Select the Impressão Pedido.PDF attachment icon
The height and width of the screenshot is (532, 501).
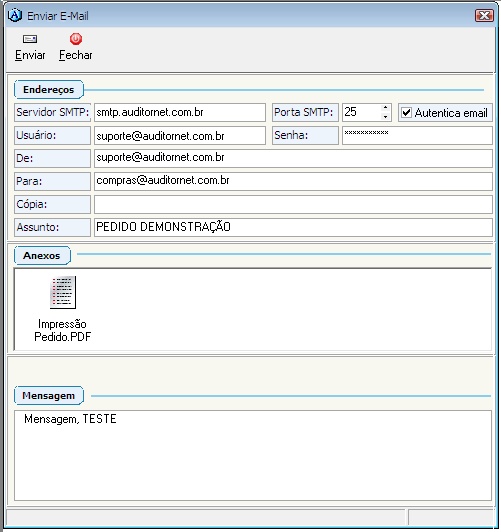[x=63, y=292]
